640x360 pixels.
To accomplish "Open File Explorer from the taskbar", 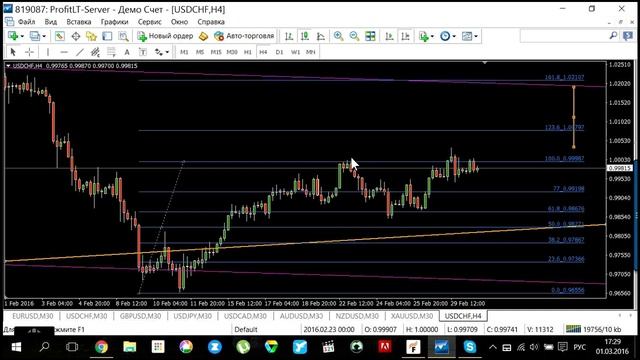I will 130,347.
